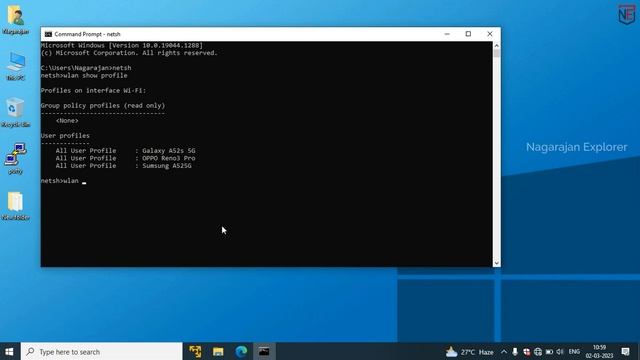Screen dimensions: 640x360
Task: Click the 'User profiles' heading line
Action: tap(65, 136)
